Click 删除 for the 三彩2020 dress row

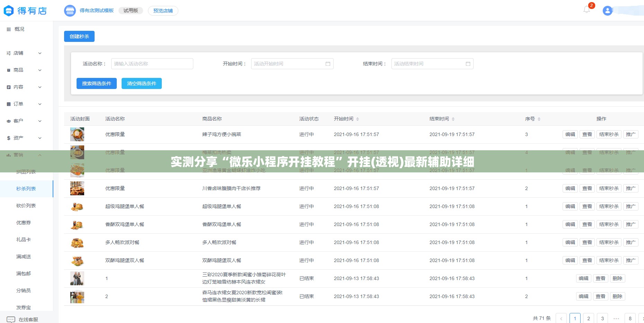pyautogui.click(x=617, y=278)
